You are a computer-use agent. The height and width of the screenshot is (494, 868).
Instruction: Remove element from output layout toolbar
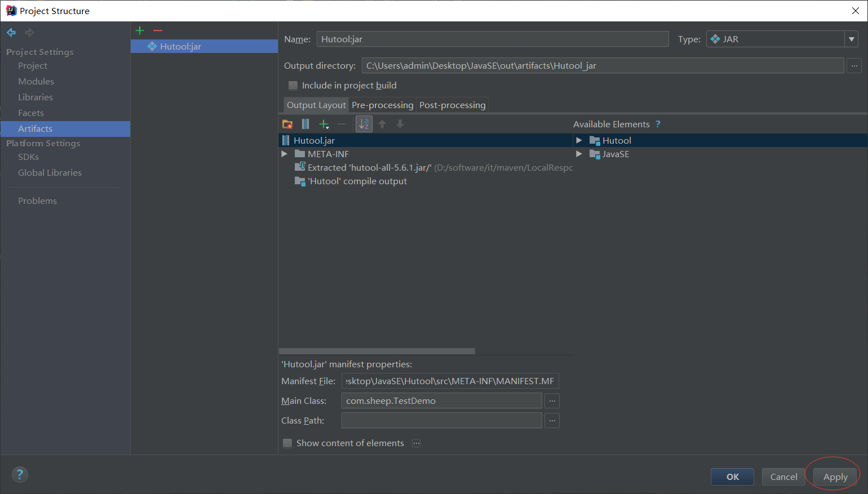click(342, 124)
